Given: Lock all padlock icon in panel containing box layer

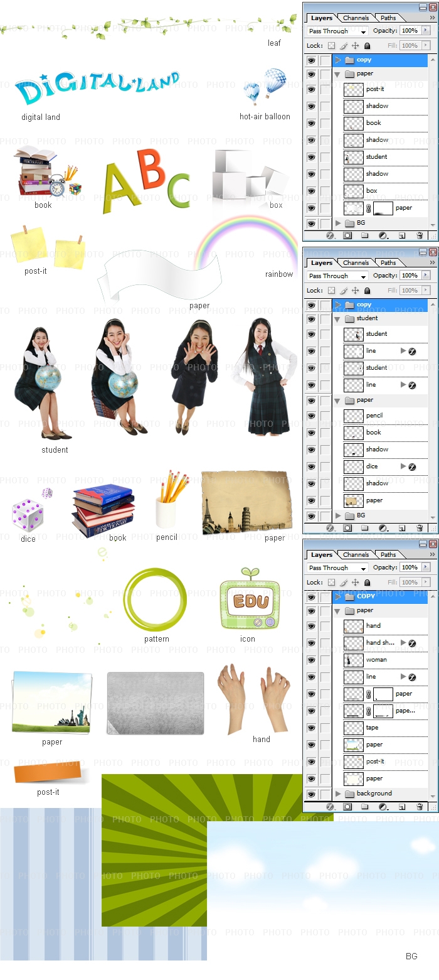Looking at the screenshot, I should coord(368,46).
